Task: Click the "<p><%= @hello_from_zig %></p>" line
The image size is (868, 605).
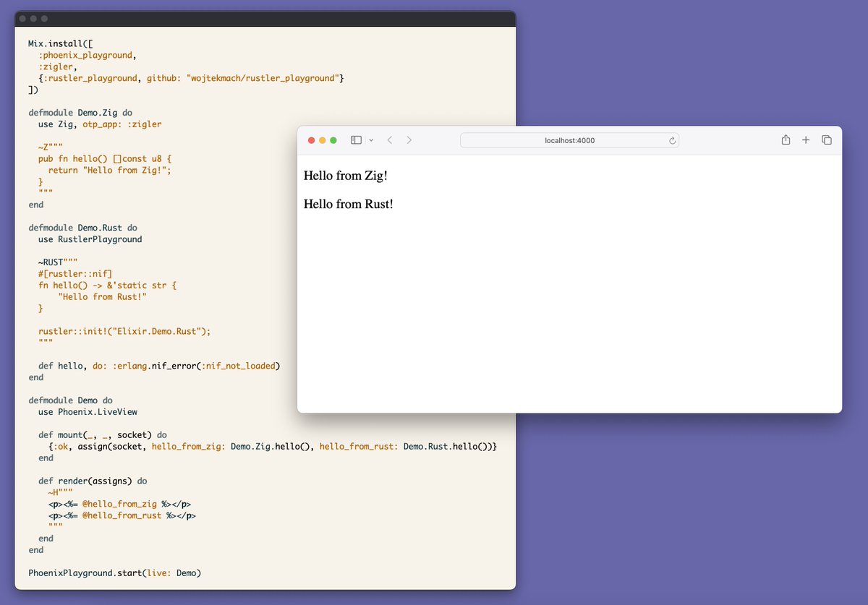Action: (x=119, y=505)
